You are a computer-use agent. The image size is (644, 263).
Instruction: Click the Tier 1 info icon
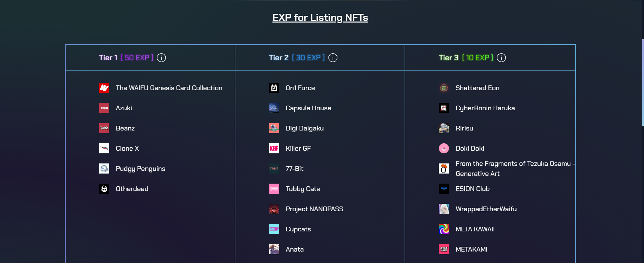tap(161, 58)
